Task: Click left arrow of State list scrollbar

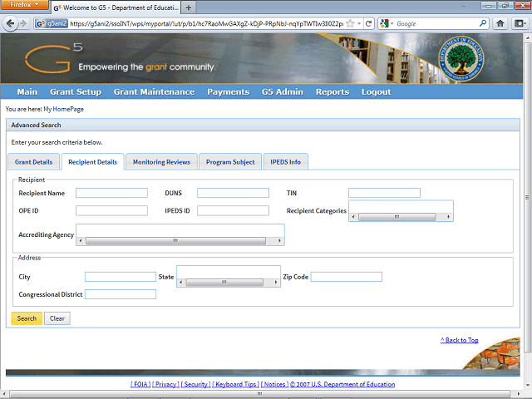Action: 181,283
